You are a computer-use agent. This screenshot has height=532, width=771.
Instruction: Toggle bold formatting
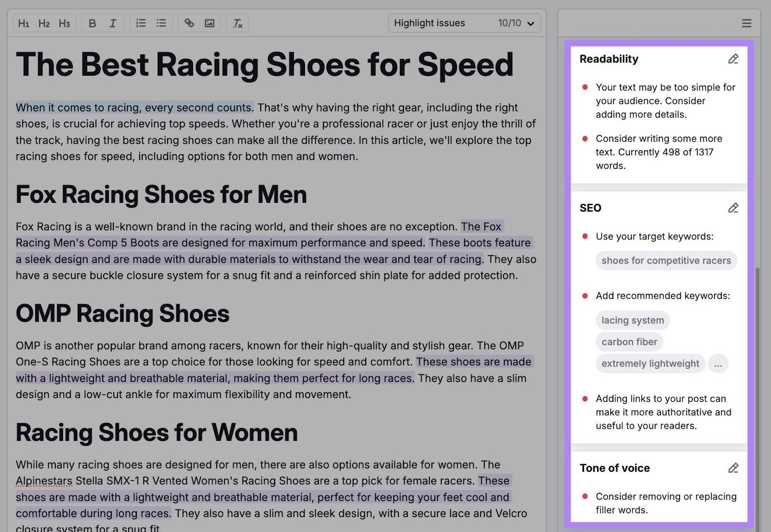click(93, 23)
